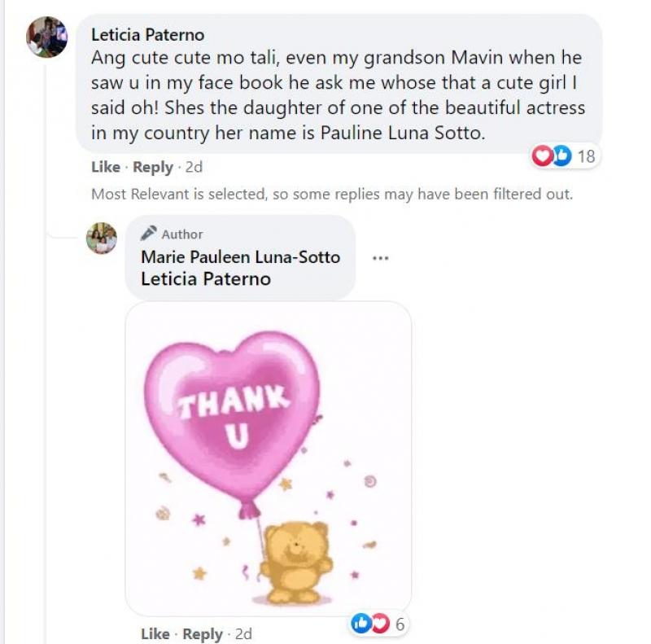Click the Author pen badge icon
The width and height of the screenshot is (651, 644).
[148, 234]
